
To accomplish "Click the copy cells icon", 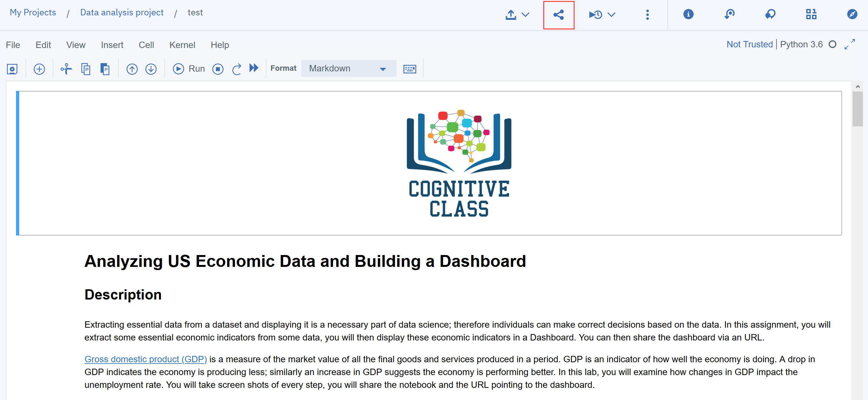I will (86, 69).
